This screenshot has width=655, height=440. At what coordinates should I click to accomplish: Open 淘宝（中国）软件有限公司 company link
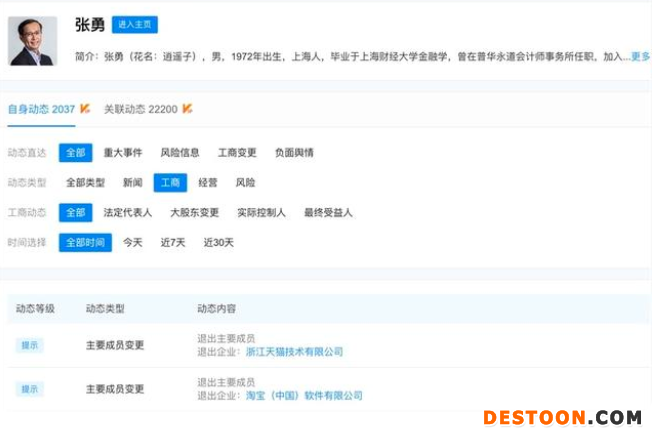[x=304, y=396]
